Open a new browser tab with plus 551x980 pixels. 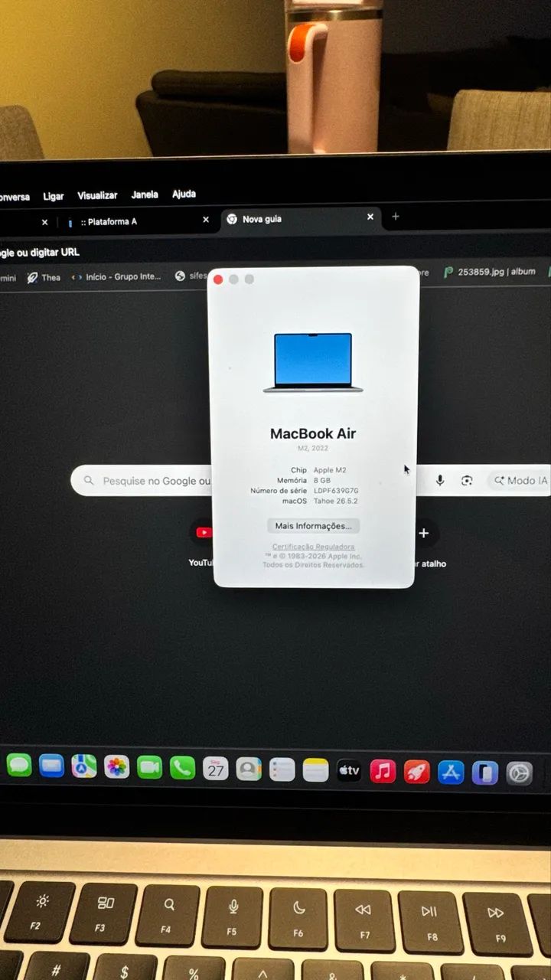tap(396, 217)
